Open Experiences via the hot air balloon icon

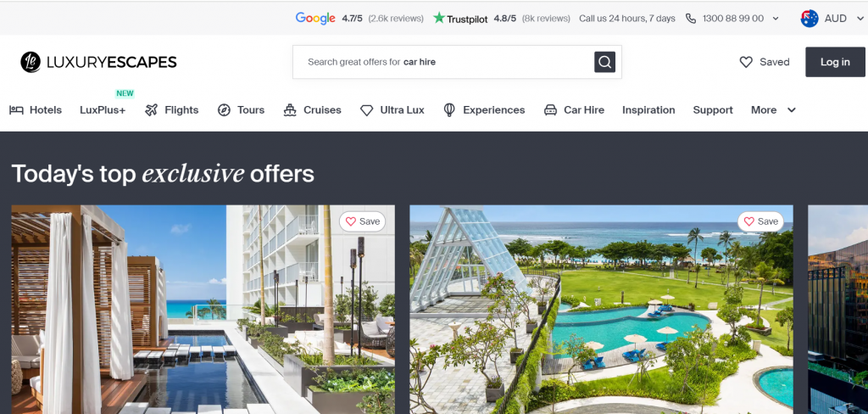(449, 109)
